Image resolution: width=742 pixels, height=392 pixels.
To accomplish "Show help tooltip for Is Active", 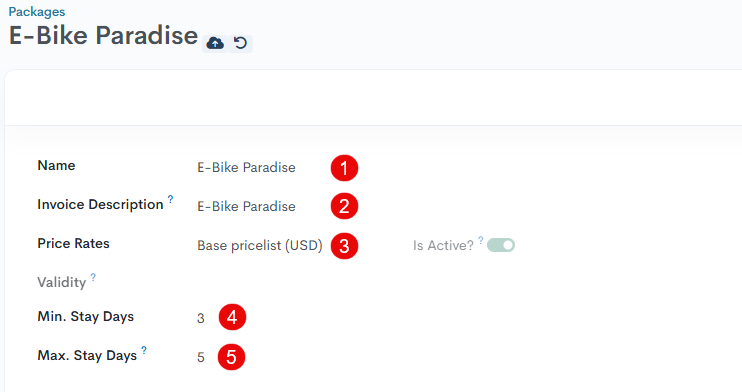I will coord(480,240).
